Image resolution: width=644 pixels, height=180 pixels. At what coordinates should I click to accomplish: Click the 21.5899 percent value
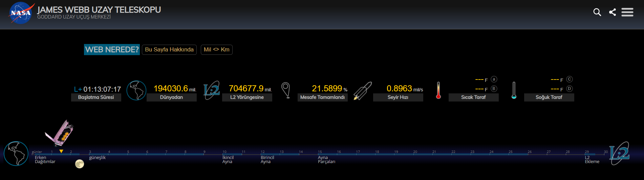click(327, 89)
